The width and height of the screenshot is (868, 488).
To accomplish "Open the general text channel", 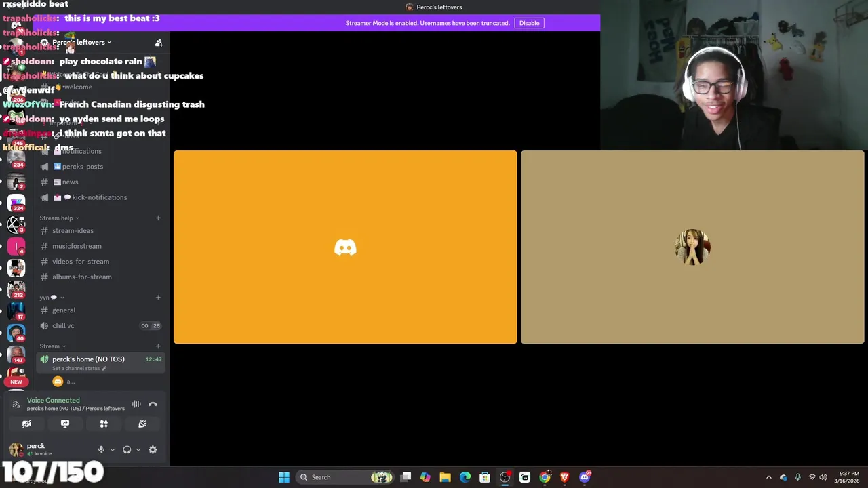I will (100, 310).
